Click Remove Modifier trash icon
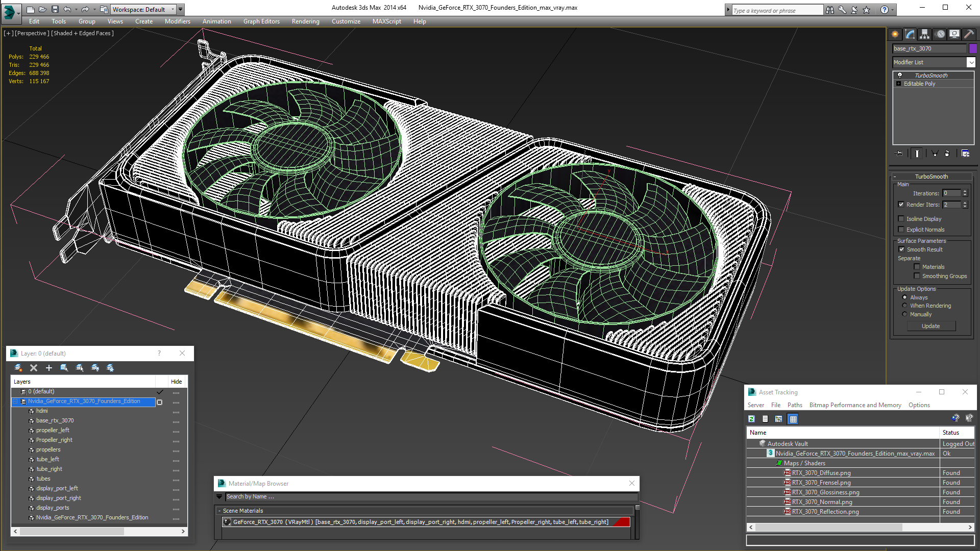The height and width of the screenshot is (551, 980). tap(947, 153)
